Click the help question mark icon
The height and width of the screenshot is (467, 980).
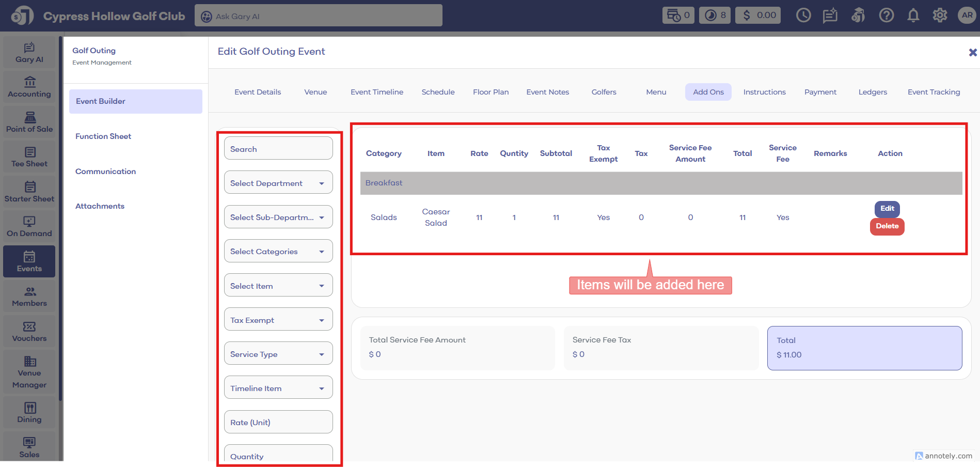886,15
